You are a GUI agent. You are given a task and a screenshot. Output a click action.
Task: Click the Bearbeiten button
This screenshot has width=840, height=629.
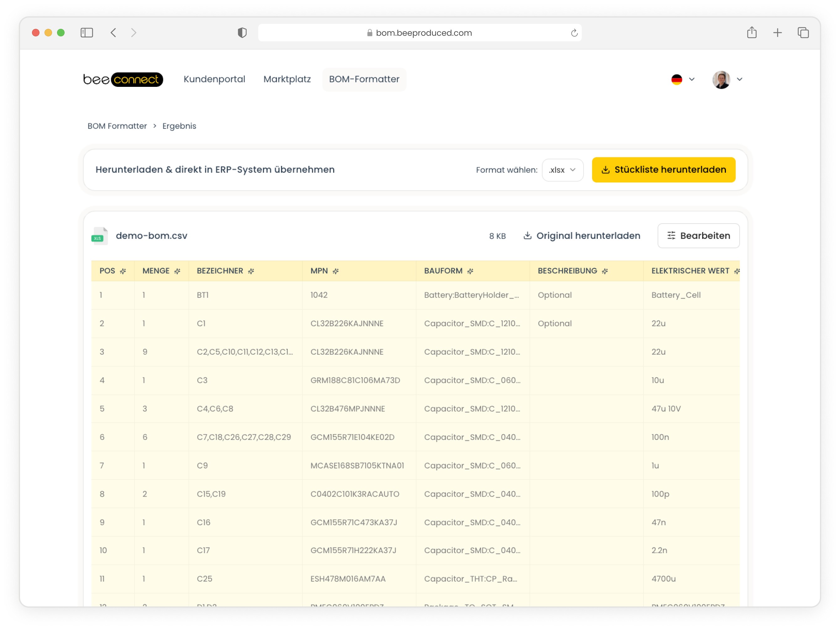pyautogui.click(x=698, y=236)
